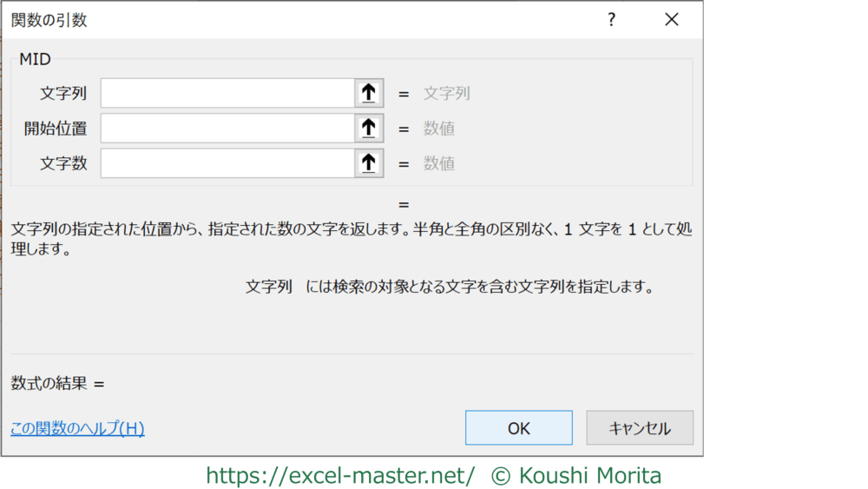Image resolution: width=868 pixels, height=489 pixels.
Task: Close the 関数の引数 dialog with X
Action: point(671,20)
